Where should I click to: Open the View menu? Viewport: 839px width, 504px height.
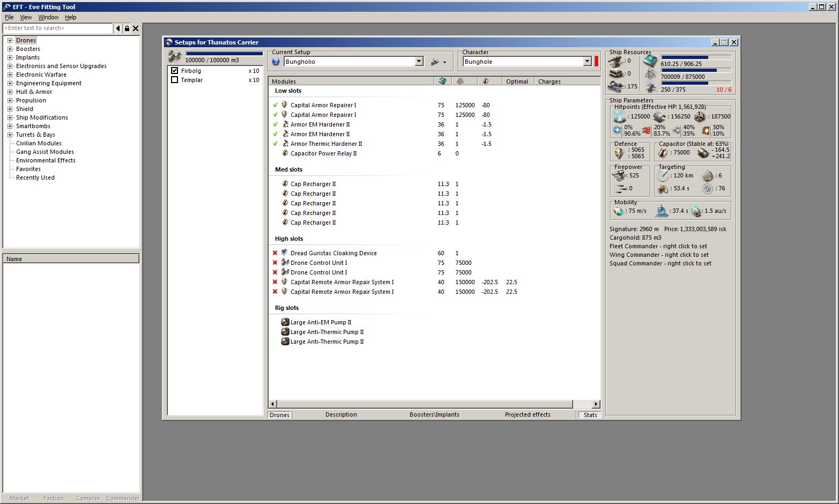[x=26, y=17]
